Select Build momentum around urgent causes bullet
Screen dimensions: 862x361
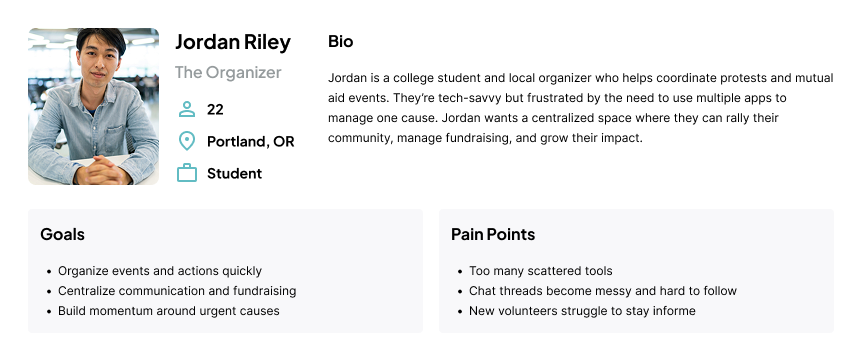pyautogui.click(x=169, y=310)
